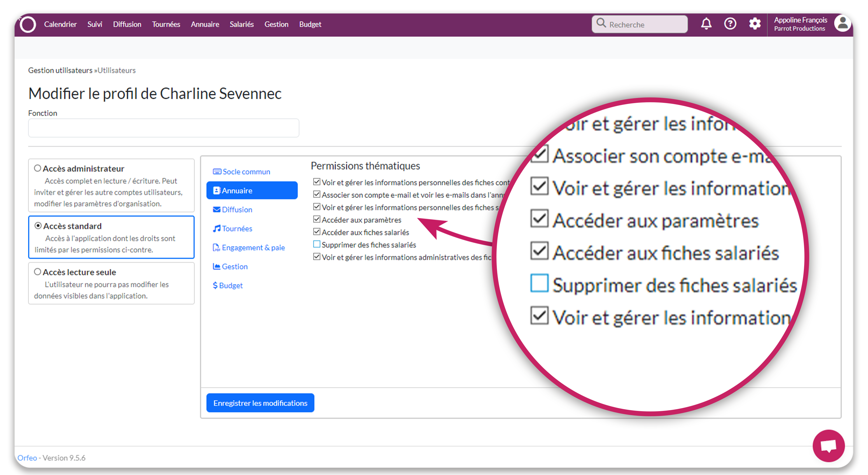Click the Orfeo circle logo
The image size is (868, 475).
tap(28, 24)
